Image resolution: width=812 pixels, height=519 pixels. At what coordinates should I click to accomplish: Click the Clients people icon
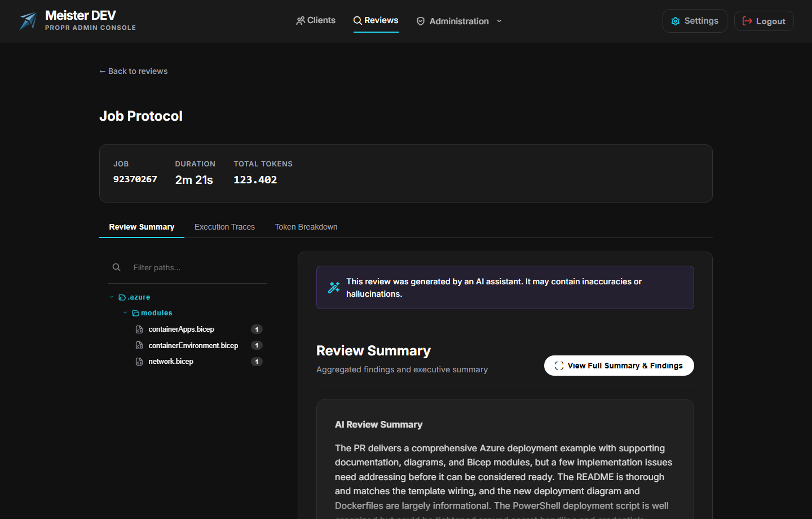301,21
